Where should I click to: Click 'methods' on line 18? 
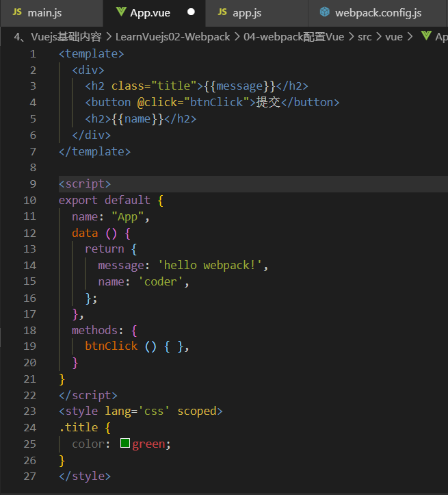pyautogui.click(x=94, y=331)
